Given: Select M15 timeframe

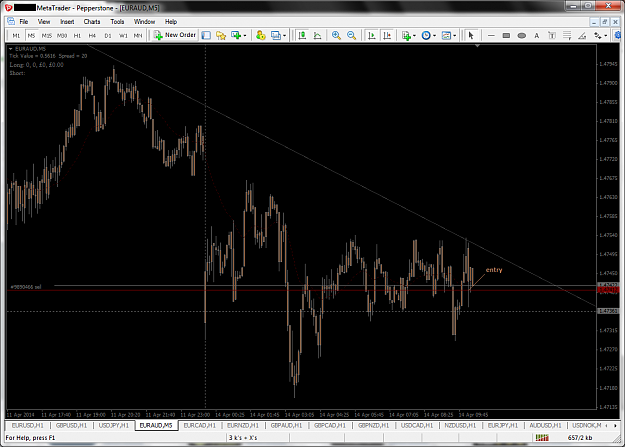Looking at the screenshot, I should click(47, 35).
